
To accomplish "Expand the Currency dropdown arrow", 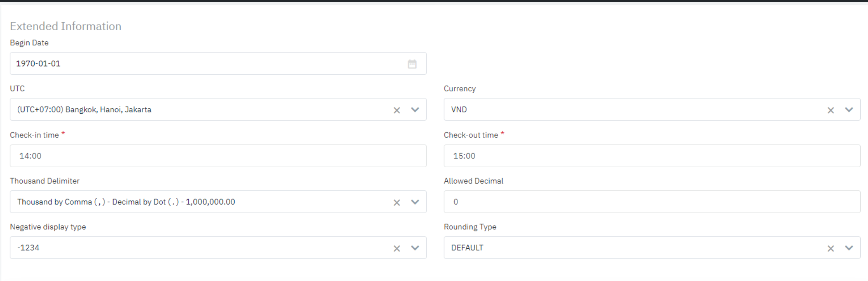I will tap(849, 110).
